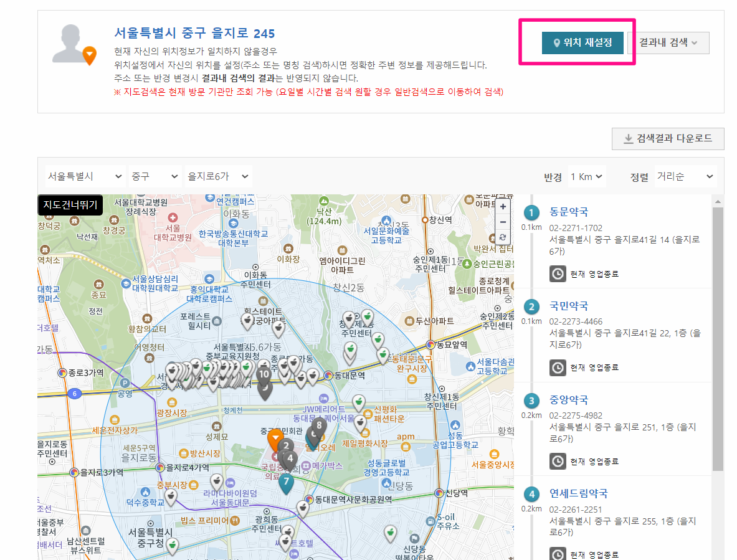
Task: Open the 을지로6가 neighborhood dropdown
Action: click(x=218, y=176)
